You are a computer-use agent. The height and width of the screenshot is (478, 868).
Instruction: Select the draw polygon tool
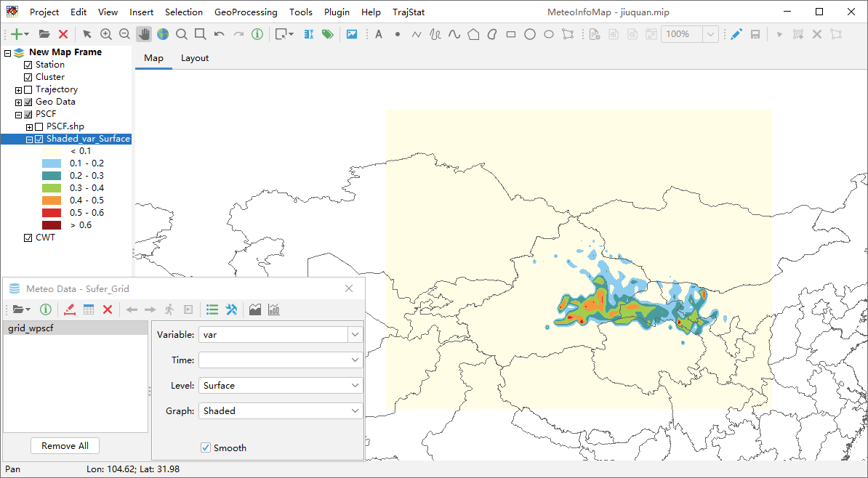point(473,34)
